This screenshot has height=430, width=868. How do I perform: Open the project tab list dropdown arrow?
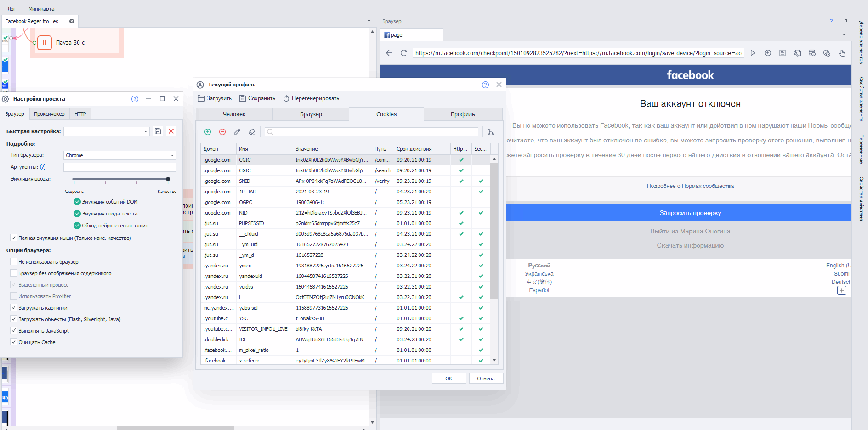coord(369,21)
